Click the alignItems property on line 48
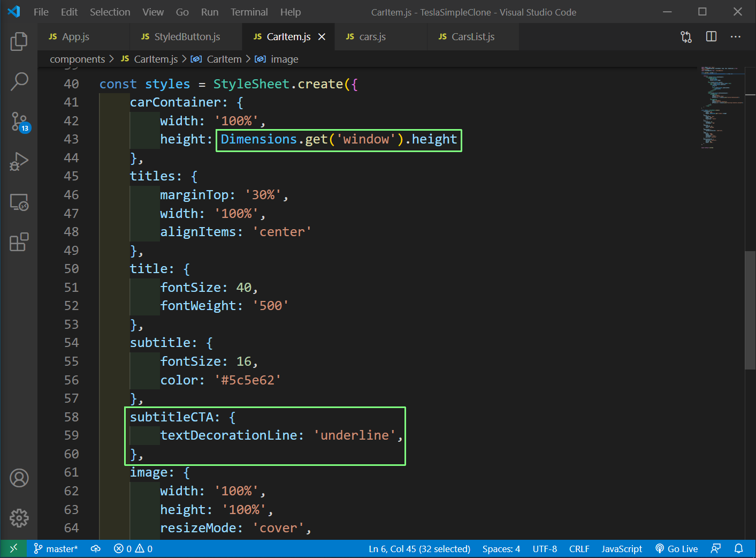This screenshot has width=756, height=558. click(198, 232)
